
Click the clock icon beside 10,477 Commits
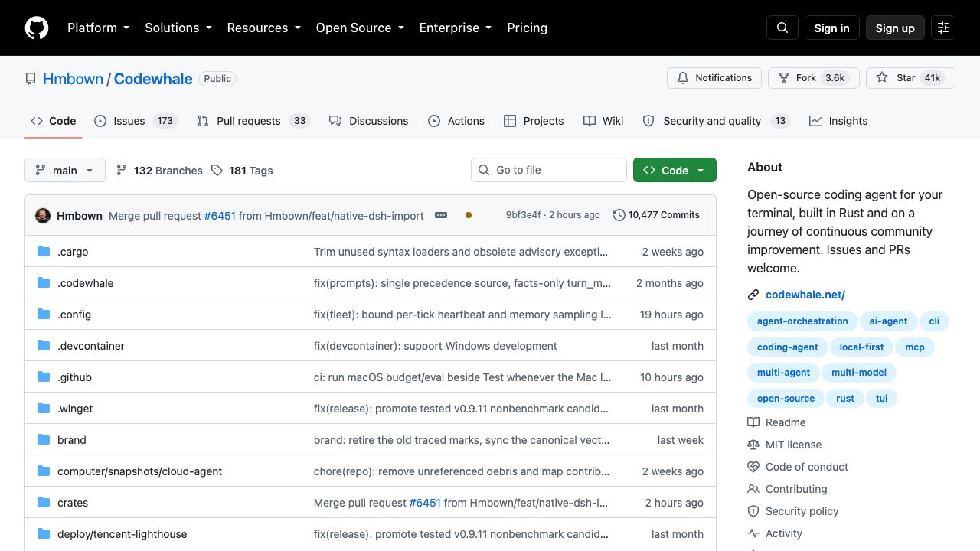(x=619, y=215)
